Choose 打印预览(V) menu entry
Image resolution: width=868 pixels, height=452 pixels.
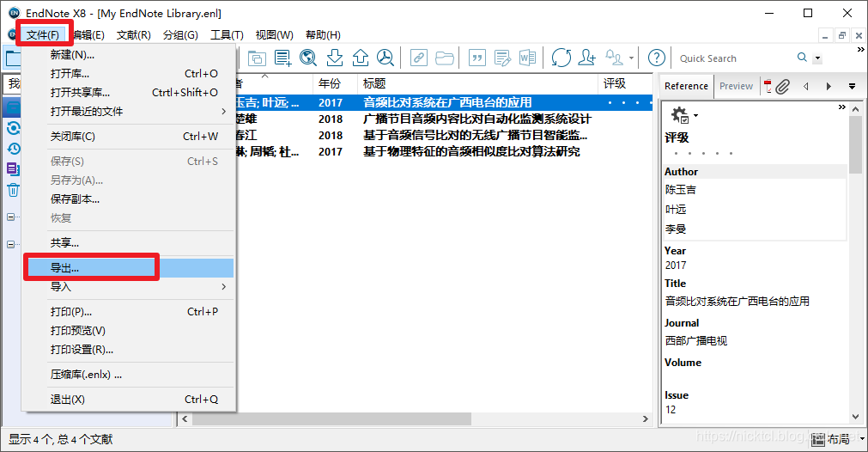(x=129, y=331)
